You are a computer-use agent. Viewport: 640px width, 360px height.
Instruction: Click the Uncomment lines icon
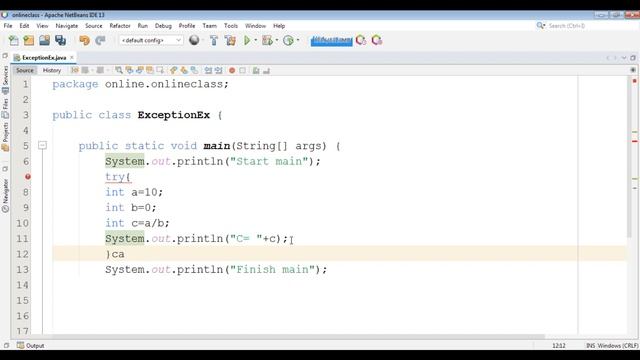[267, 71]
